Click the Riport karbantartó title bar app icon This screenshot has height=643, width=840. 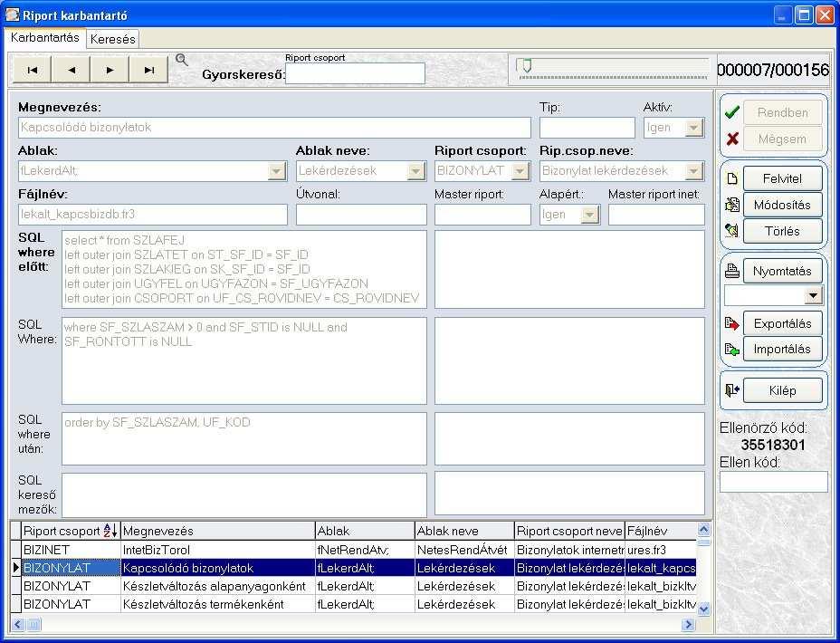[x=12, y=15]
